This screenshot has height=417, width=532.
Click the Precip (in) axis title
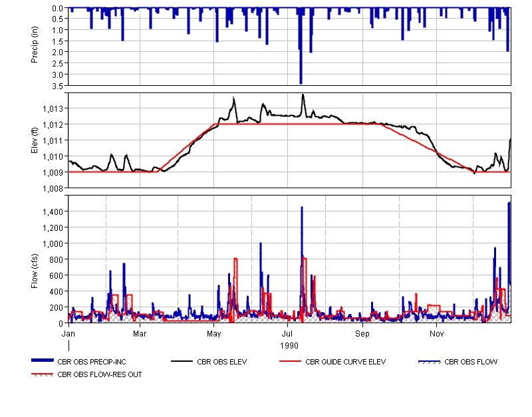click(x=35, y=45)
